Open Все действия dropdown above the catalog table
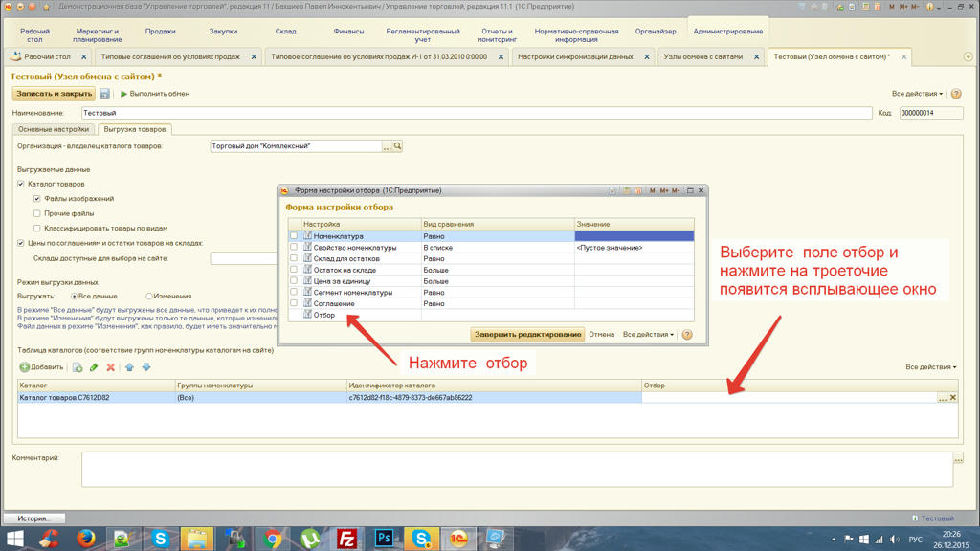Image resolution: width=980 pixels, height=551 pixels. (x=930, y=367)
